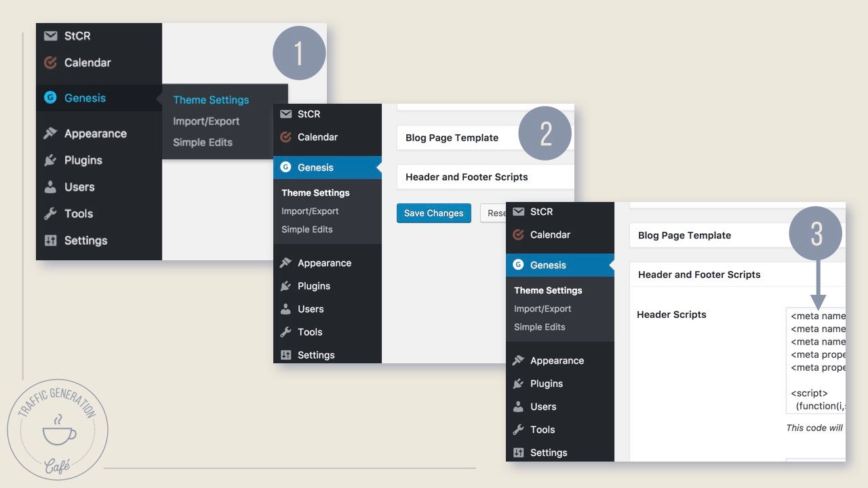
Task: Click Simple Edits submenu link in panel 2
Action: 307,229
